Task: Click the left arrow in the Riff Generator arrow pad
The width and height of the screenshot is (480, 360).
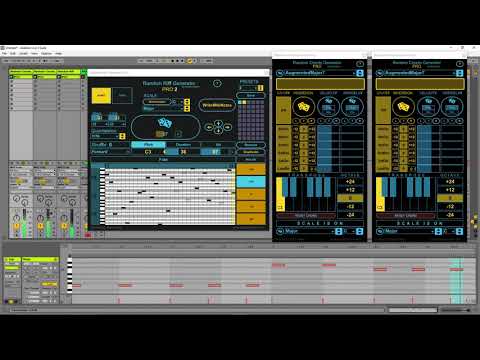Action: [x=209, y=127]
